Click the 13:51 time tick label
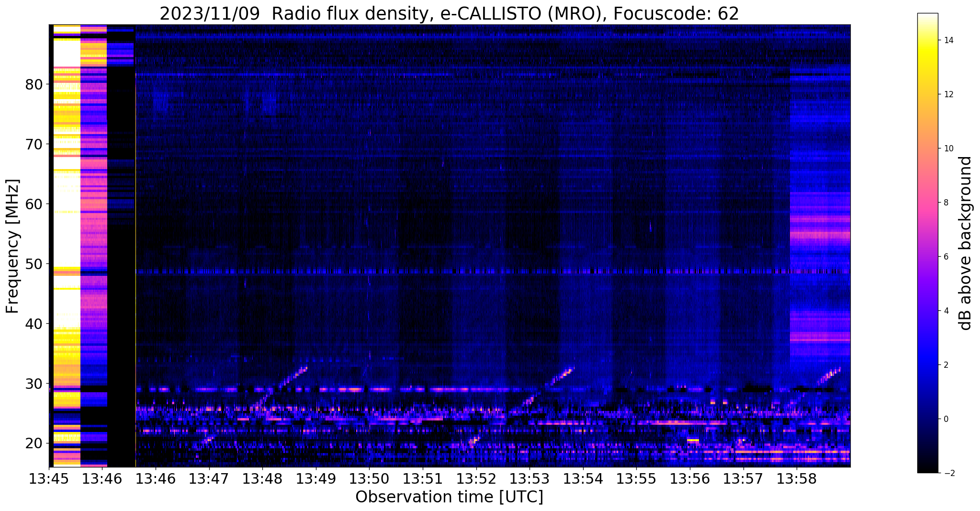980x511 pixels. [x=423, y=478]
